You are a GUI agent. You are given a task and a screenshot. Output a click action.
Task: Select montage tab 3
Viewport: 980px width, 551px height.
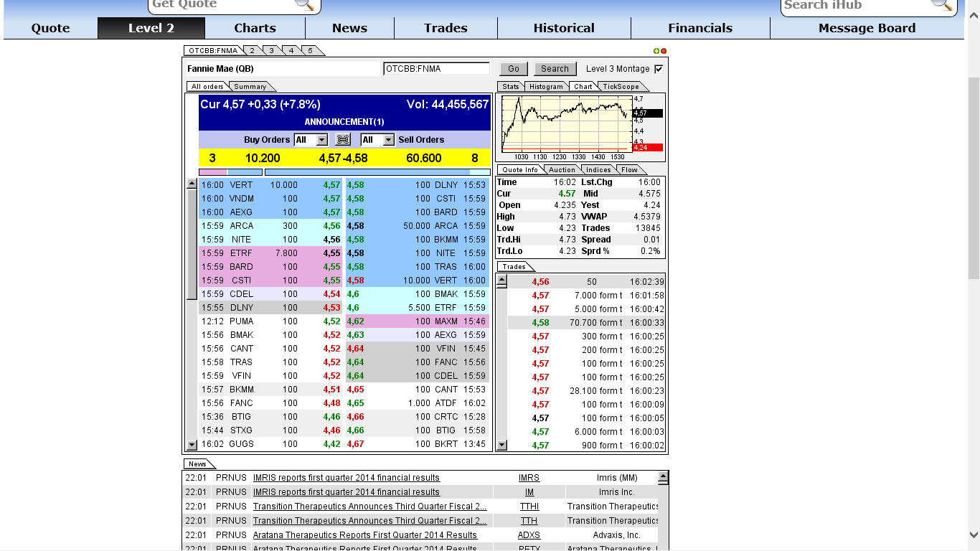(271, 51)
